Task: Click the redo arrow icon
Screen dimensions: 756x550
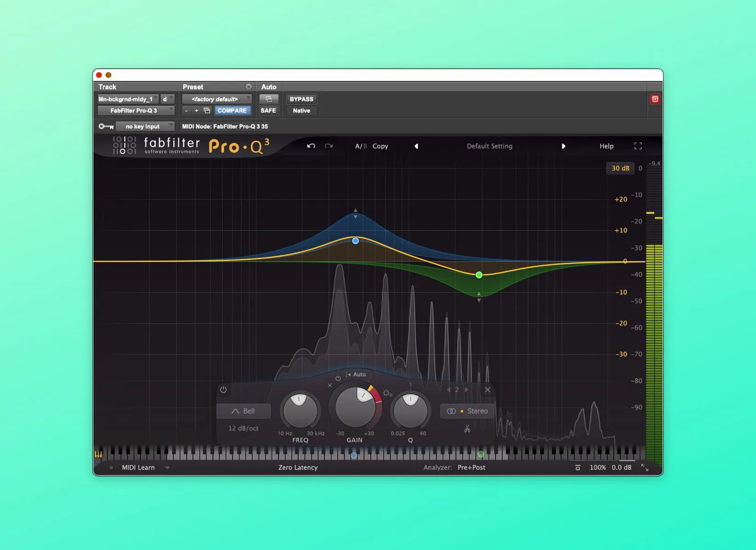Action: pos(328,146)
